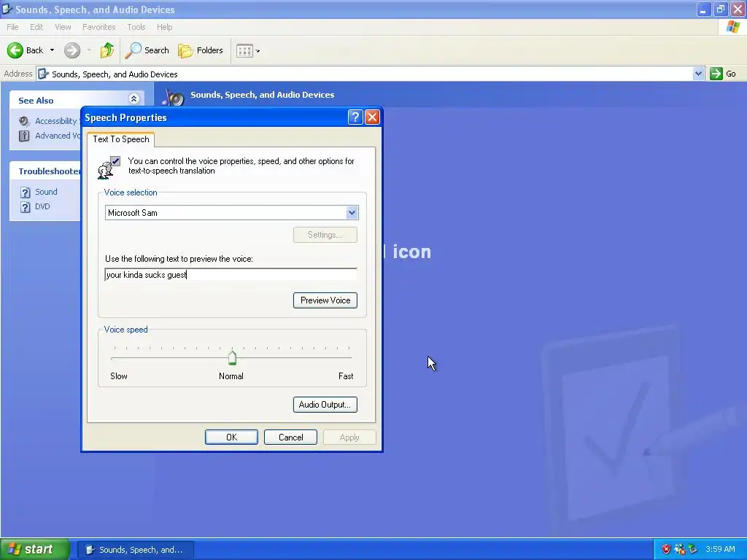The image size is (747, 560).
Task: Click DVD troubleshooter question mark icon
Action: (x=26, y=206)
